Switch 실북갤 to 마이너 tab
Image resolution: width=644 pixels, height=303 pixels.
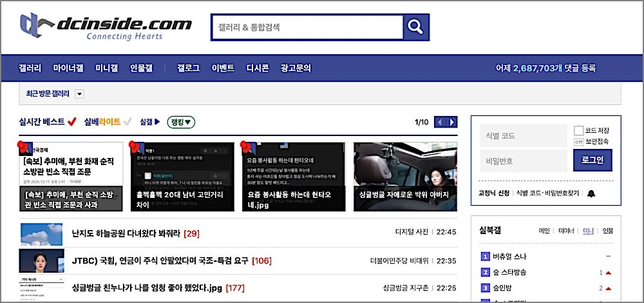[566, 231]
